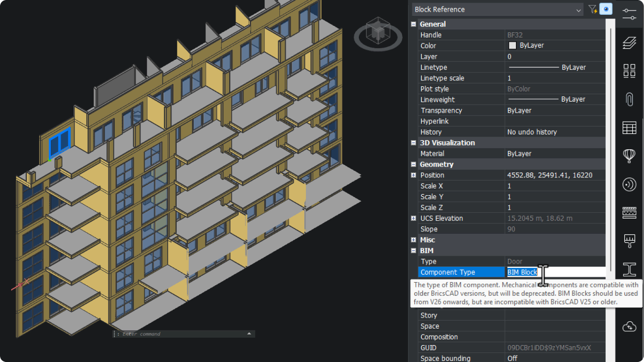Expand the Position property row
This screenshot has width=644, height=362.
click(x=414, y=175)
